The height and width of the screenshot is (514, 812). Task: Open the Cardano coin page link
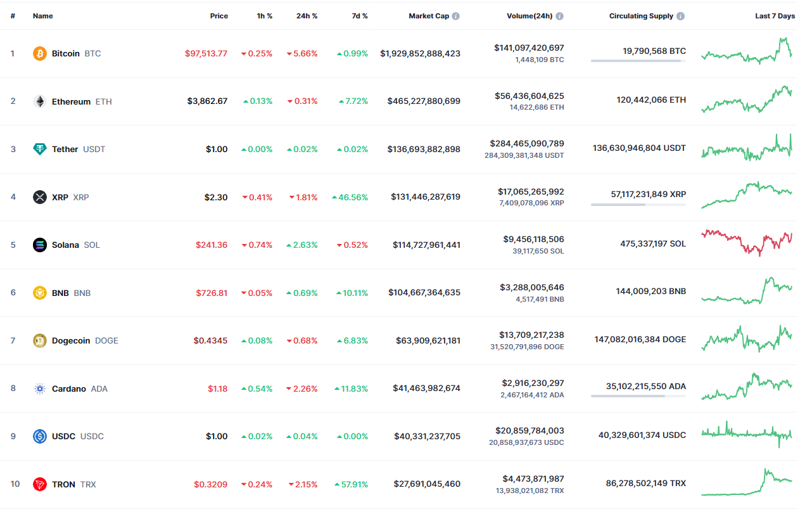[69, 389]
